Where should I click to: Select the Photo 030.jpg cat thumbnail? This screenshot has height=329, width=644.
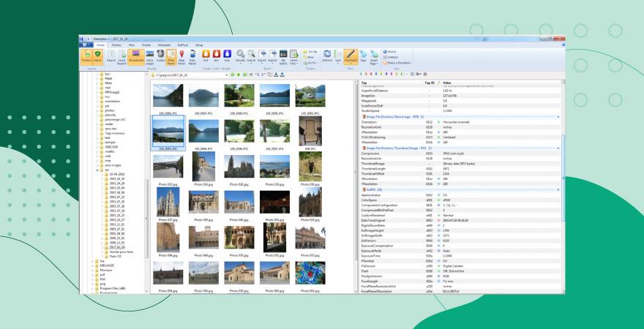tap(310, 167)
